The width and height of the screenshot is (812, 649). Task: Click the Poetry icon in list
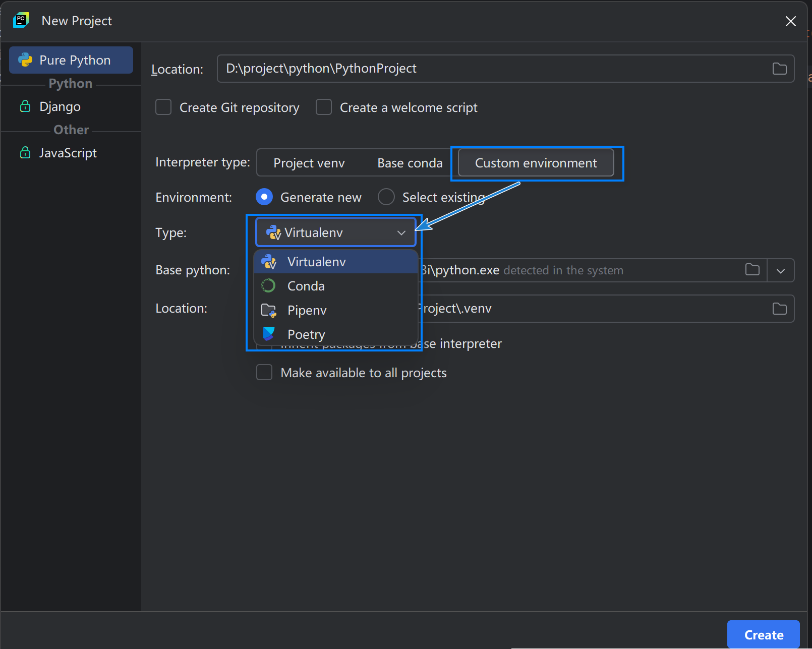[269, 334]
